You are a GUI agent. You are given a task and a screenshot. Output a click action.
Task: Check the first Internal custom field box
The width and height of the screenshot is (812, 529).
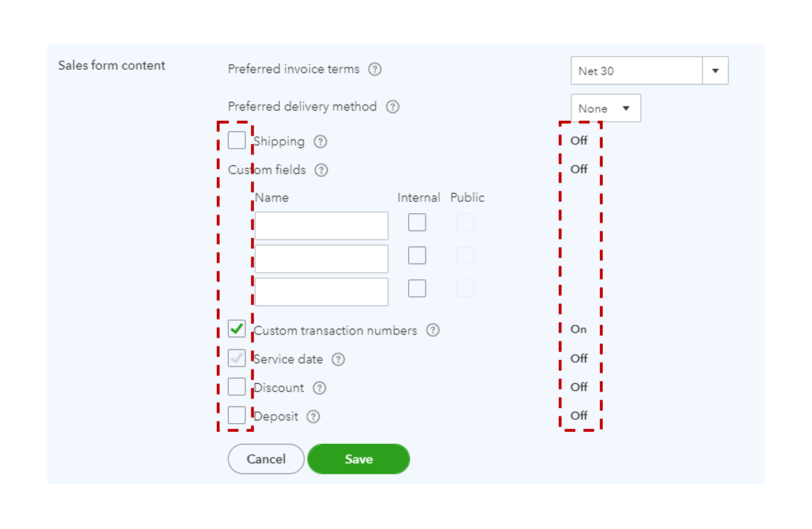tap(417, 222)
